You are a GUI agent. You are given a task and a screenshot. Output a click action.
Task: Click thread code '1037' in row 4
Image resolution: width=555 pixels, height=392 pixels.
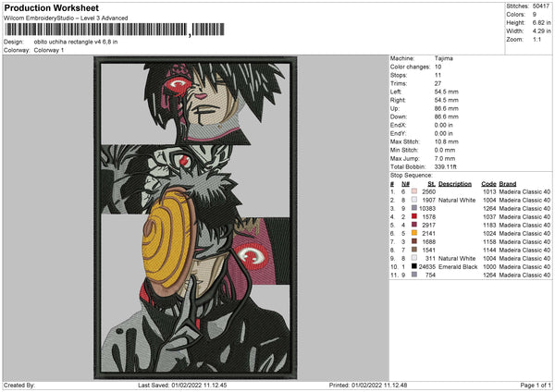coord(489,216)
